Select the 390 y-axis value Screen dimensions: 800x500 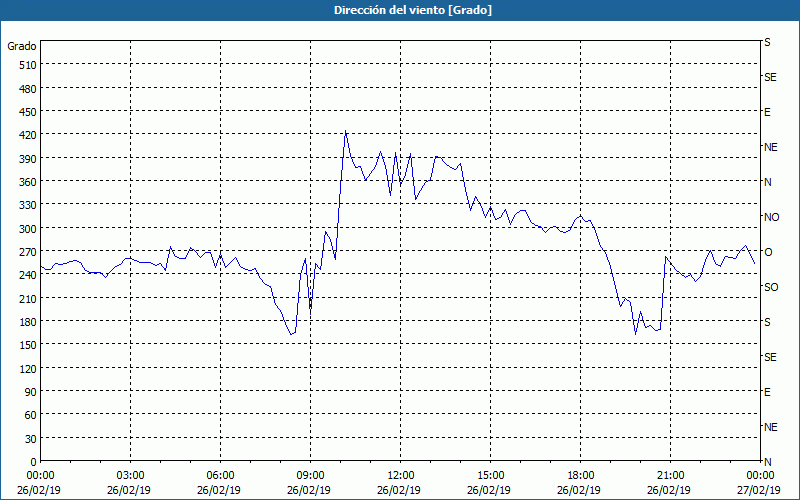pyautogui.click(x=29, y=159)
